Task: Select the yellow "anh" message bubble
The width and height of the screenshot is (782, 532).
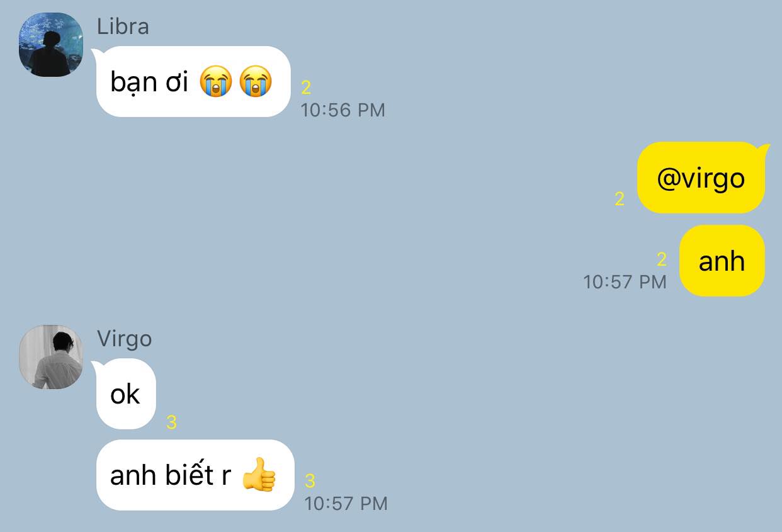Action: coord(722,261)
